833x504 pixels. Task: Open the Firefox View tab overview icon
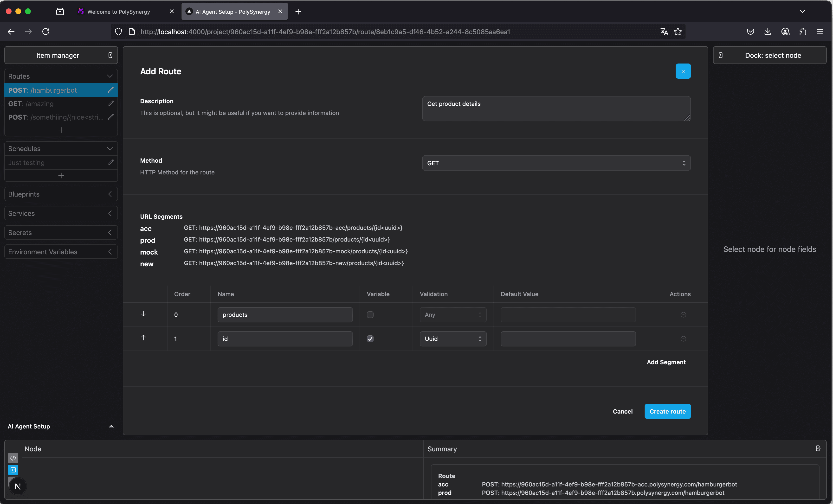tap(60, 12)
